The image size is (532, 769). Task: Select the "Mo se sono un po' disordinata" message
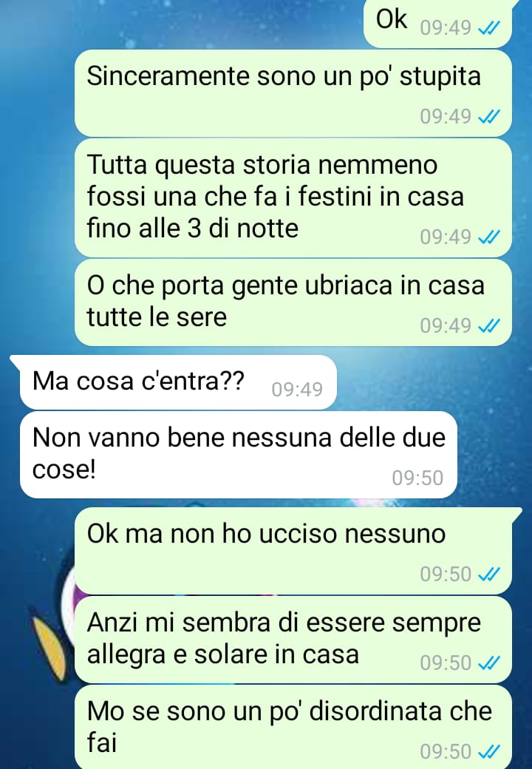coord(293,728)
